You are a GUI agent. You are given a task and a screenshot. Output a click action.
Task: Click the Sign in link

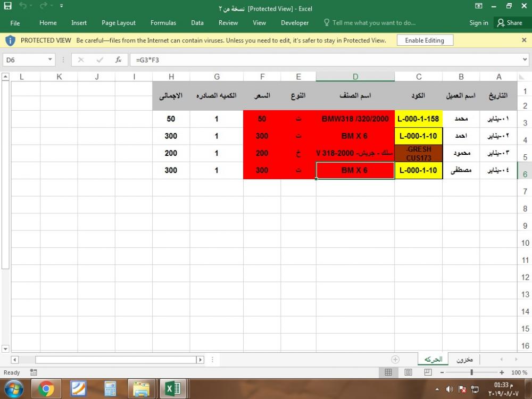479,23
